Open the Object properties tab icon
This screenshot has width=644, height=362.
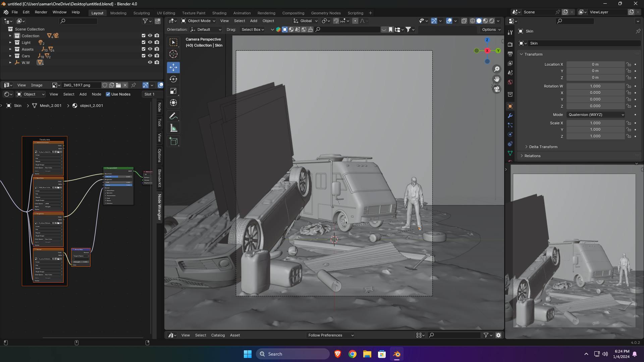click(x=510, y=106)
